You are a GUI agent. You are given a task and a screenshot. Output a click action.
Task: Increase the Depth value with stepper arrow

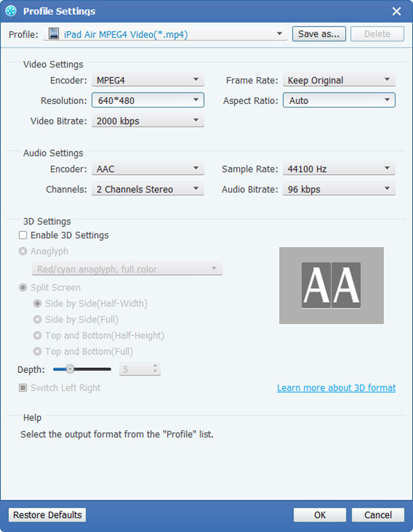156,366
